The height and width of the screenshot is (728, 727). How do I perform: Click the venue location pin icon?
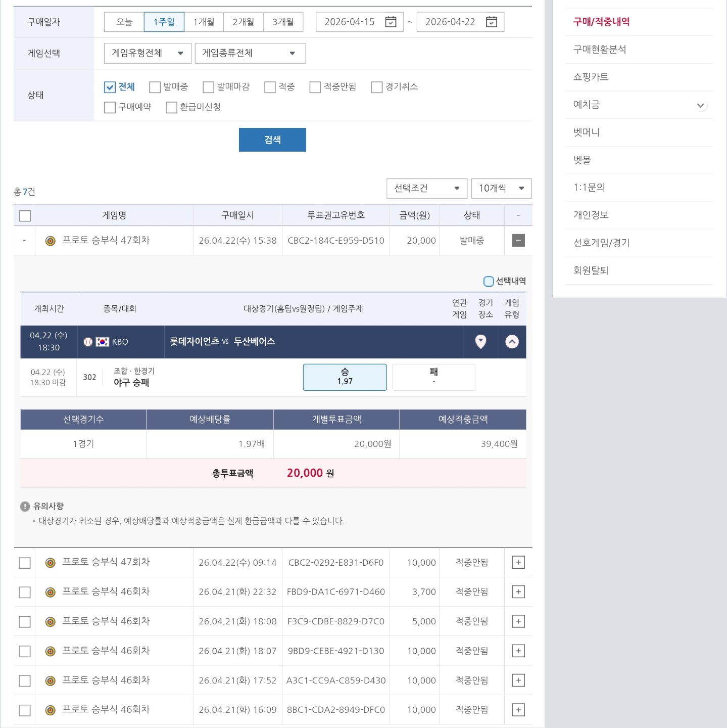(x=481, y=342)
